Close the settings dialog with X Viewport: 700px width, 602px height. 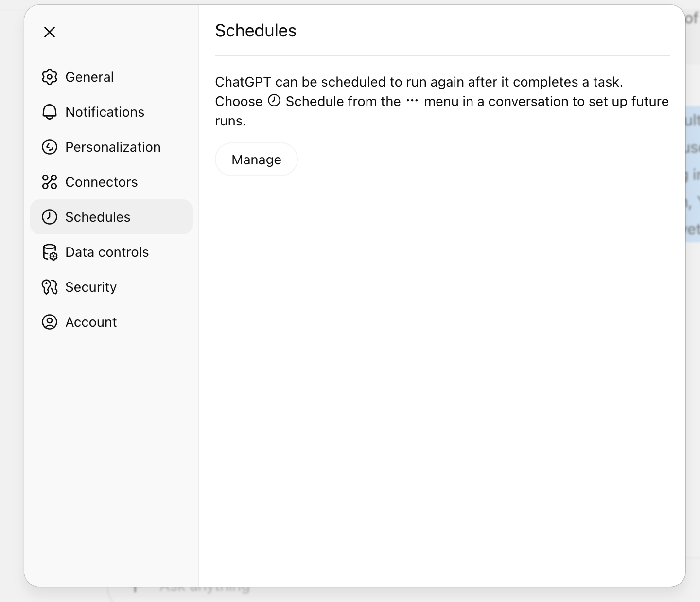(x=50, y=32)
